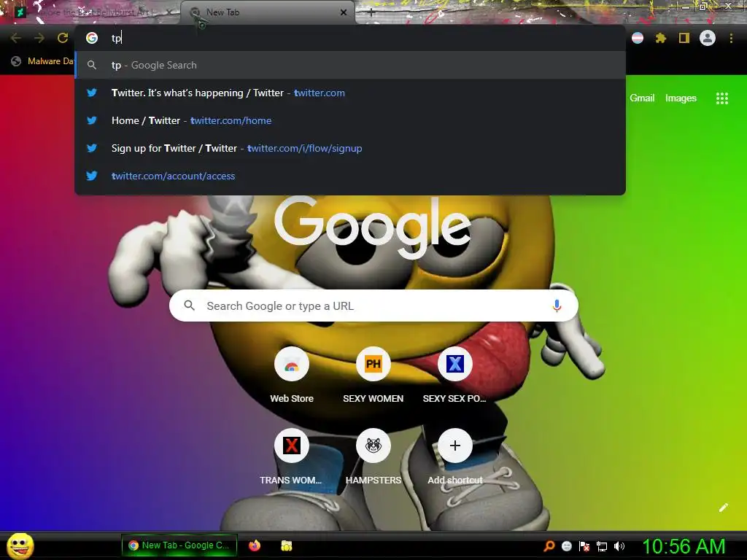Image resolution: width=747 pixels, height=560 pixels.
Task: Click the browser forward arrow
Action: coord(39,38)
